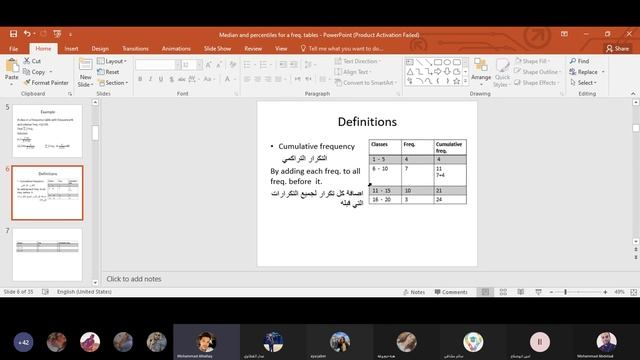Switch to the Transitions tab
The height and width of the screenshot is (360, 640).
click(x=135, y=49)
